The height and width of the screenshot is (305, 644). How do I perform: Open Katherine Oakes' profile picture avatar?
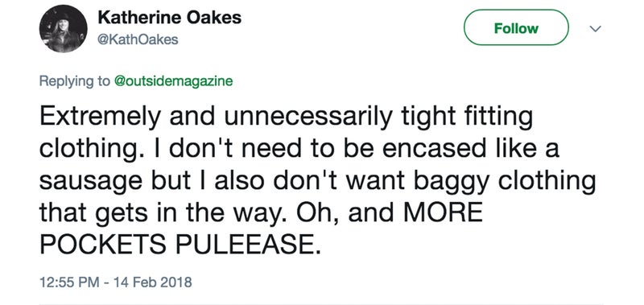coord(64,29)
